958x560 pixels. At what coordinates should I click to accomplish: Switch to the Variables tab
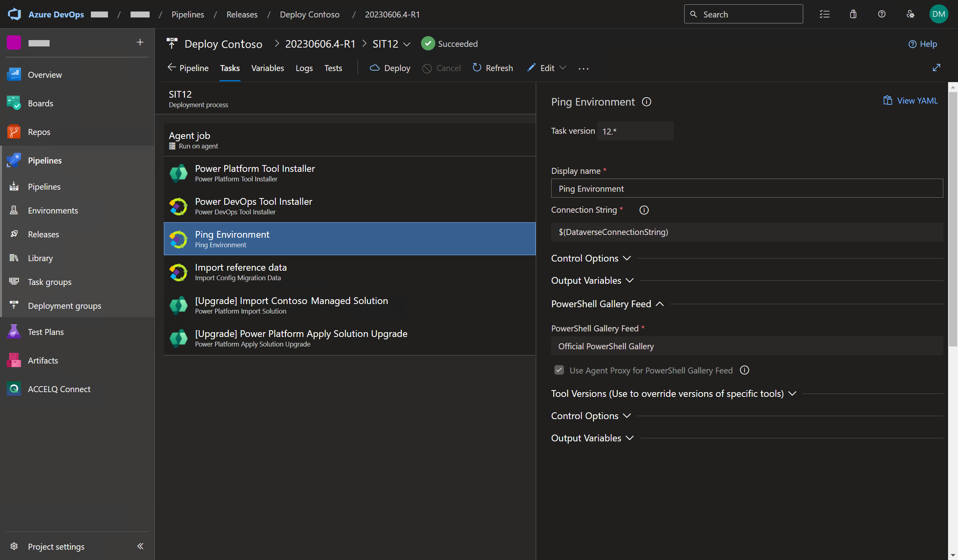[267, 68]
